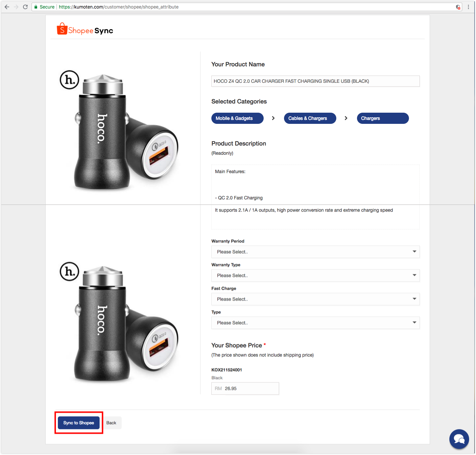
Task: Click the 'It supports 2.1A / 1A outputs' line
Action: click(x=304, y=210)
